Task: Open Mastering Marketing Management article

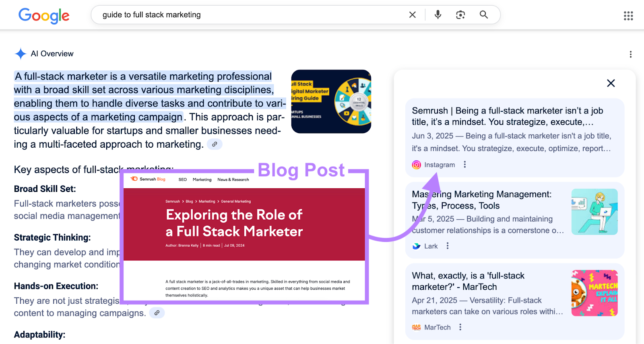Action: [481, 200]
